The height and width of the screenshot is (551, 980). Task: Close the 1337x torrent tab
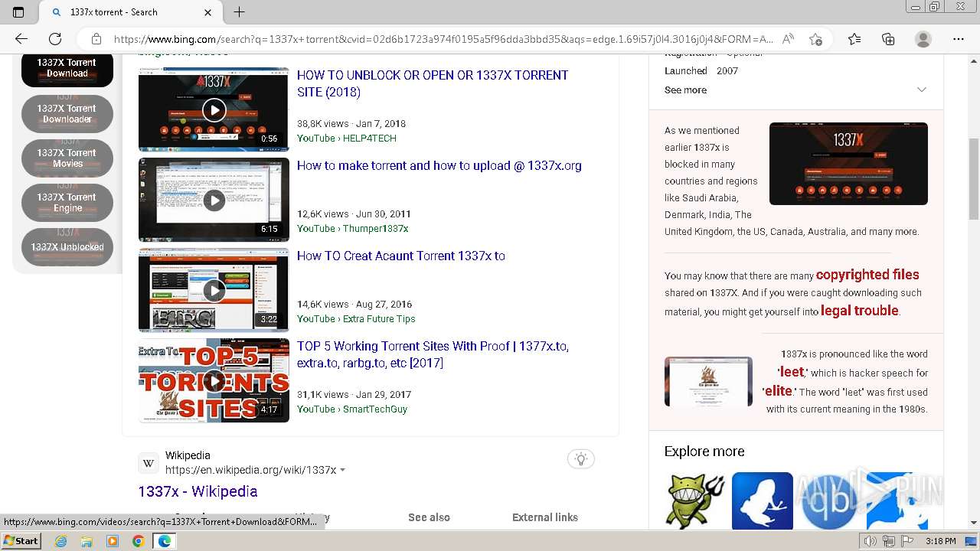207,12
